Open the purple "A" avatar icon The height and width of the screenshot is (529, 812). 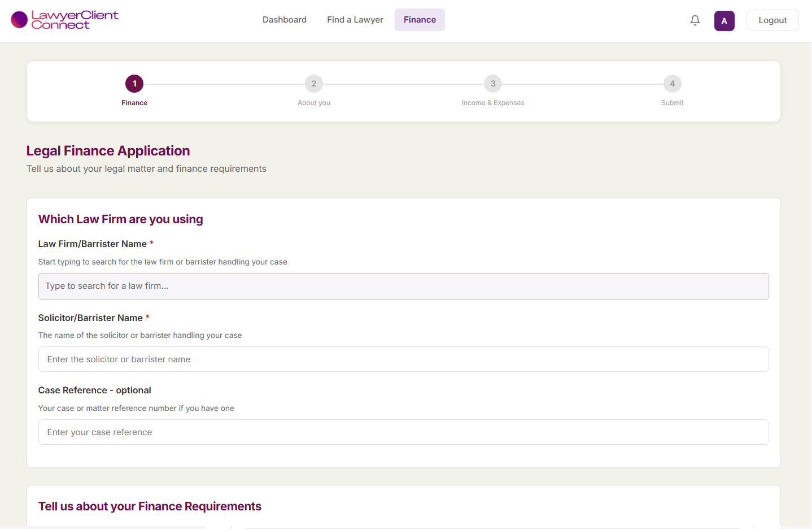[x=724, y=20]
